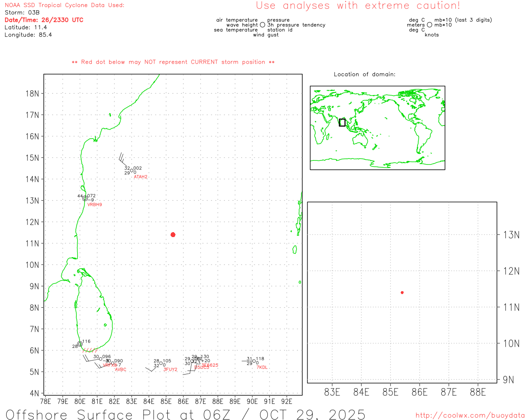Open the coolwx.com/buoydata link
Image resolution: width=525 pixels, height=420 pixels.
click(470, 415)
